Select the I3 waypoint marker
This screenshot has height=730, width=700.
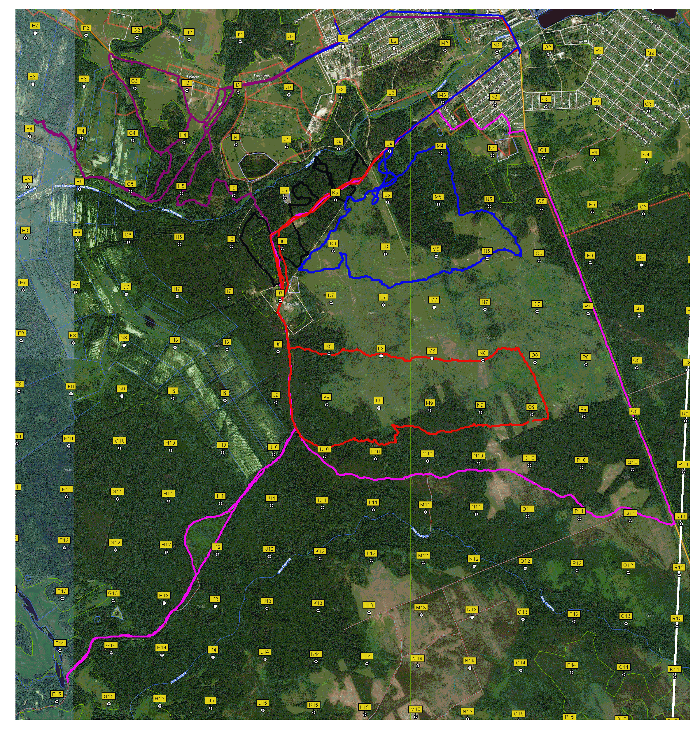(238, 92)
